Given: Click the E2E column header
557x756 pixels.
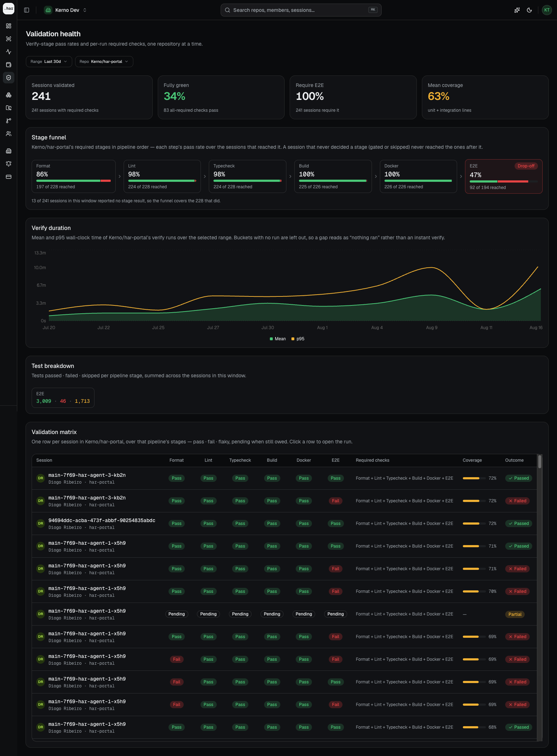Looking at the screenshot, I should coord(336,460).
